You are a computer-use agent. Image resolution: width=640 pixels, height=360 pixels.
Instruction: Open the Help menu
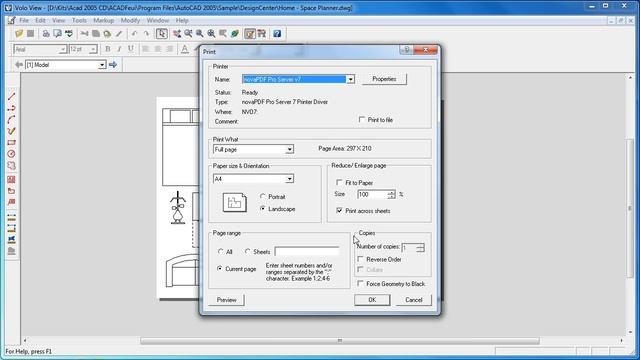point(182,20)
